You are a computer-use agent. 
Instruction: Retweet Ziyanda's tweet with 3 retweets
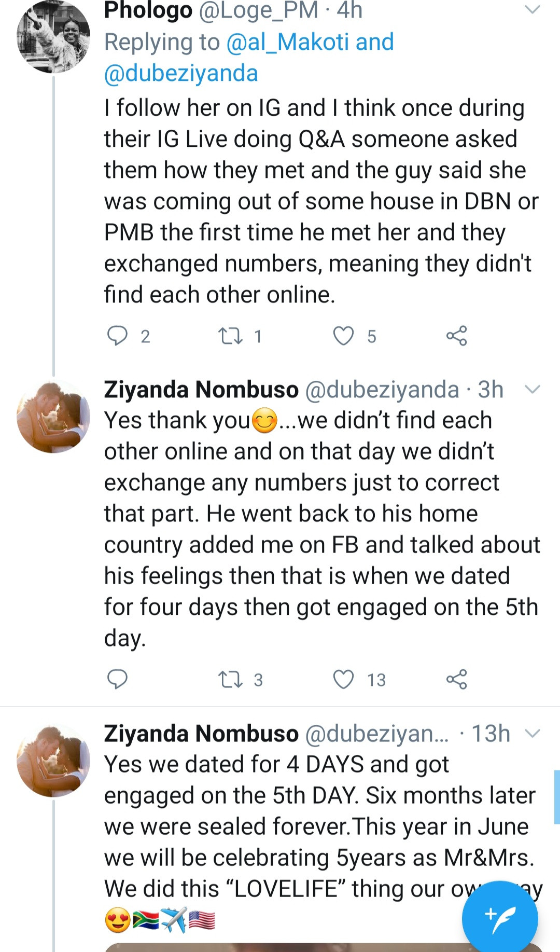tap(230, 679)
